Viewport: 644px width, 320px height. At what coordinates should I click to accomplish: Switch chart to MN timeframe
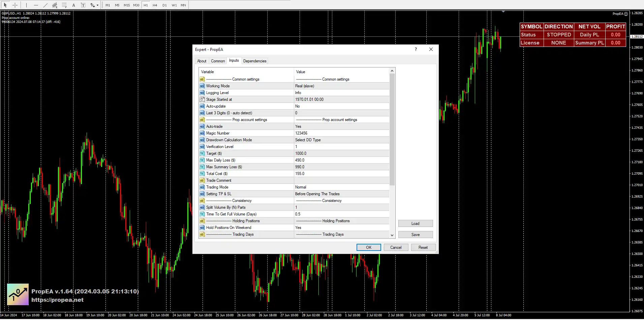pyautogui.click(x=183, y=5)
